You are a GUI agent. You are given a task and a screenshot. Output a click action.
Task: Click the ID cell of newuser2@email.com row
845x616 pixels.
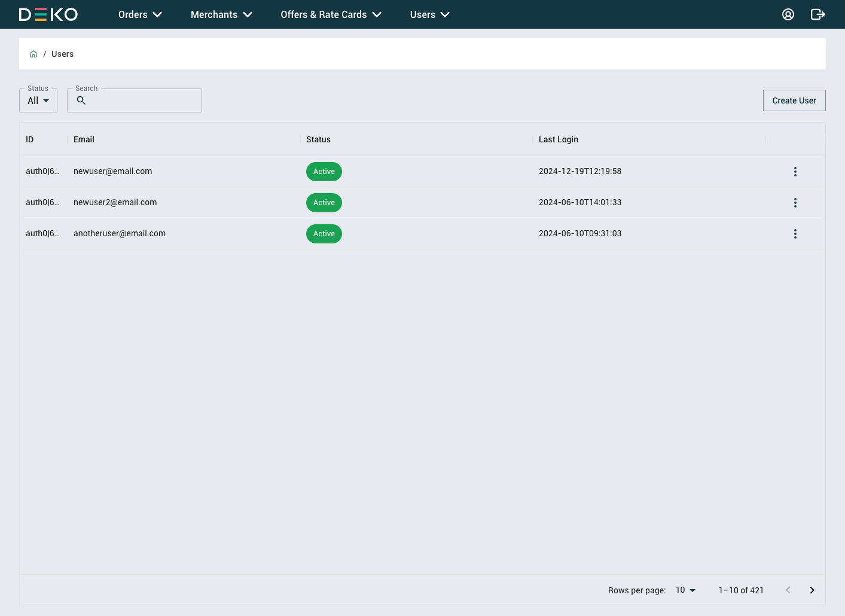coord(42,202)
